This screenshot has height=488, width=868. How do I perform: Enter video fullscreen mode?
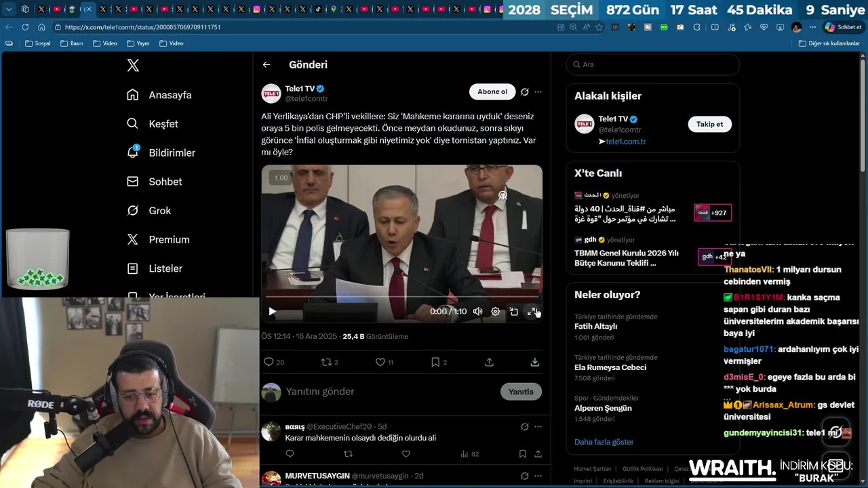click(x=532, y=311)
